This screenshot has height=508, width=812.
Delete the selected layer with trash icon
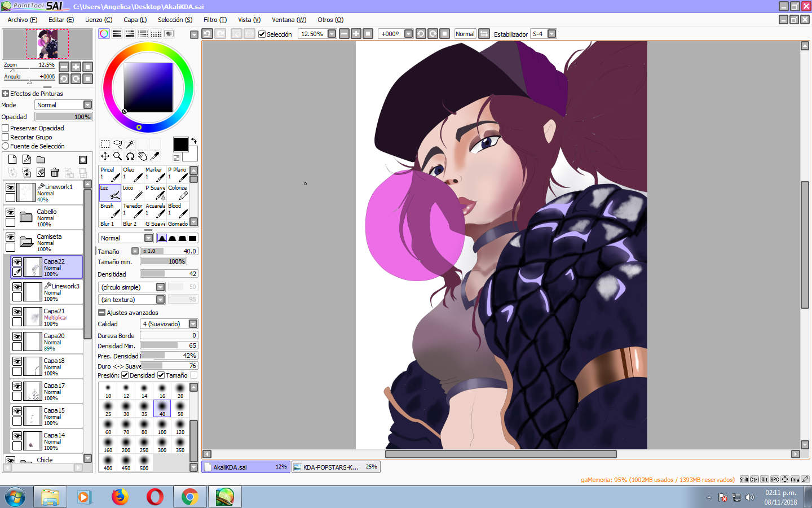(x=55, y=173)
